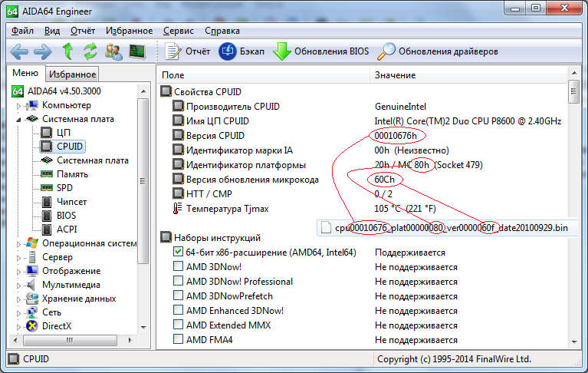Open the system monitor graph icon
This screenshot has width=588, height=373.
coord(137,51)
